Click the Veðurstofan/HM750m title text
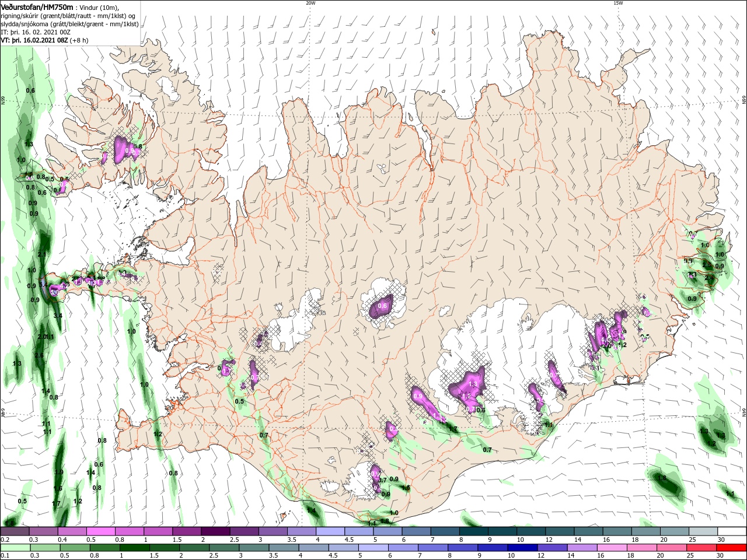Image resolution: width=747 pixels, height=560 pixels. point(36,6)
